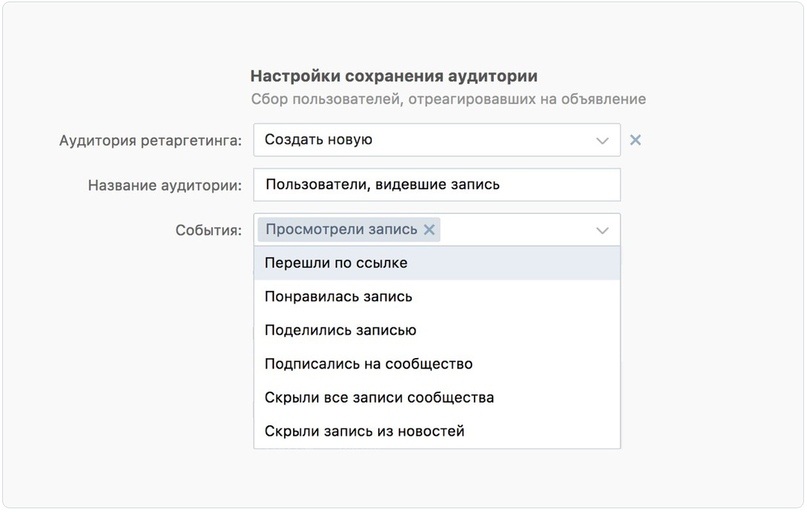Open the 'Создать новую' audience selector
The width and height of the screenshot is (807, 512).
(x=420, y=140)
